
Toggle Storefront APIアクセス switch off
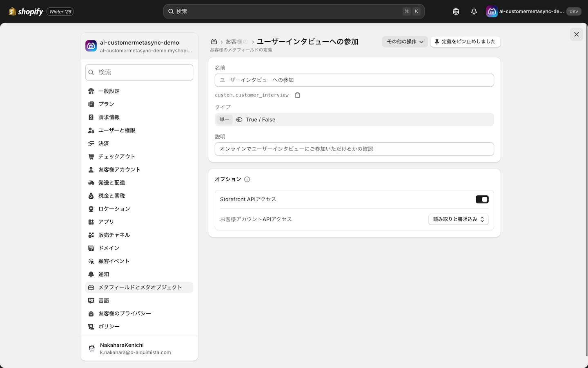pyautogui.click(x=482, y=200)
